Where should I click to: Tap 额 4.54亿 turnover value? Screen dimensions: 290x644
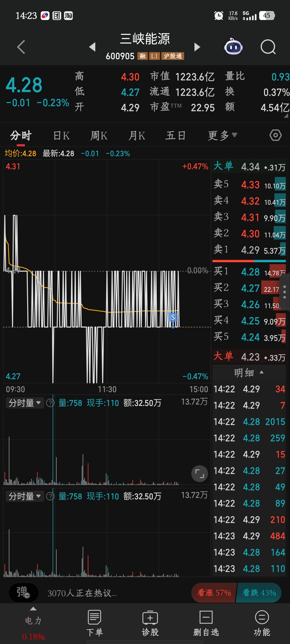point(275,108)
